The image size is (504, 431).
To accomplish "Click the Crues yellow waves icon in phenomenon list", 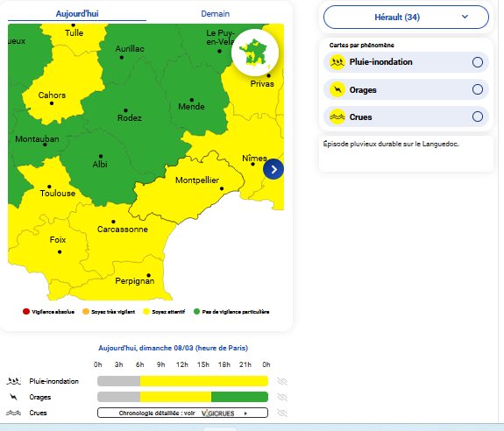I will (x=337, y=117).
